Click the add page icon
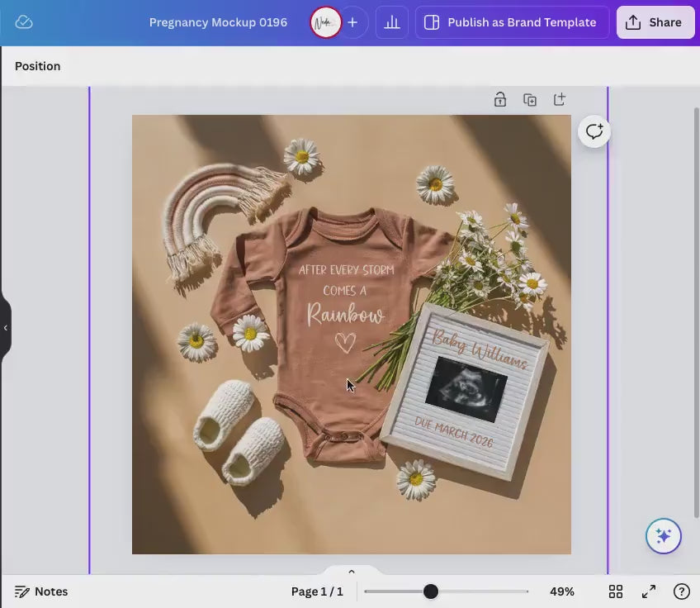The width and height of the screenshot is (700, 608). coord(560,100)
